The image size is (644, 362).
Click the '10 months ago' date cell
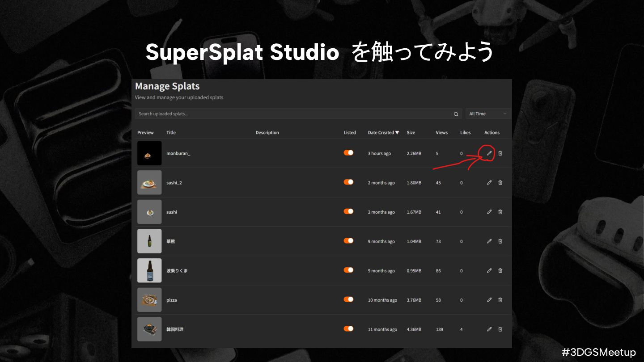382,300
